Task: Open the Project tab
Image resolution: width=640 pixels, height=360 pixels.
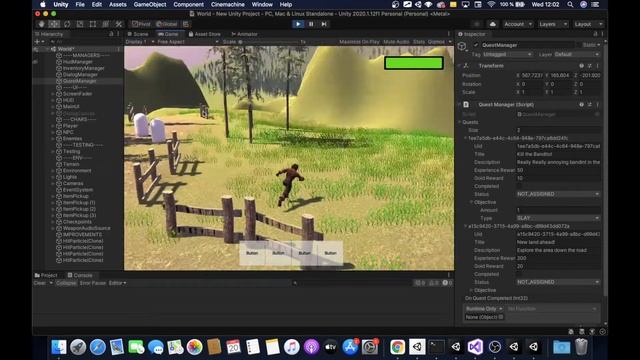Action: pos(46,275)
